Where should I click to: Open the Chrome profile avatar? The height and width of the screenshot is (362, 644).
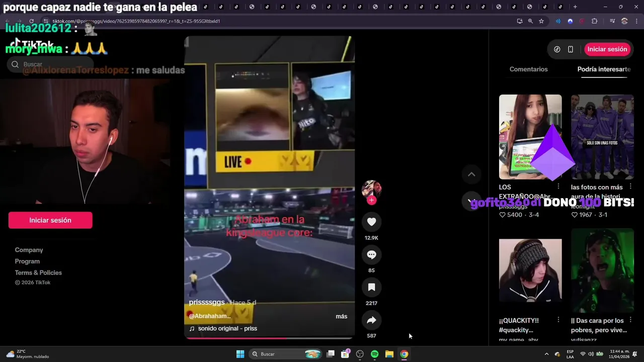[624, 21]
